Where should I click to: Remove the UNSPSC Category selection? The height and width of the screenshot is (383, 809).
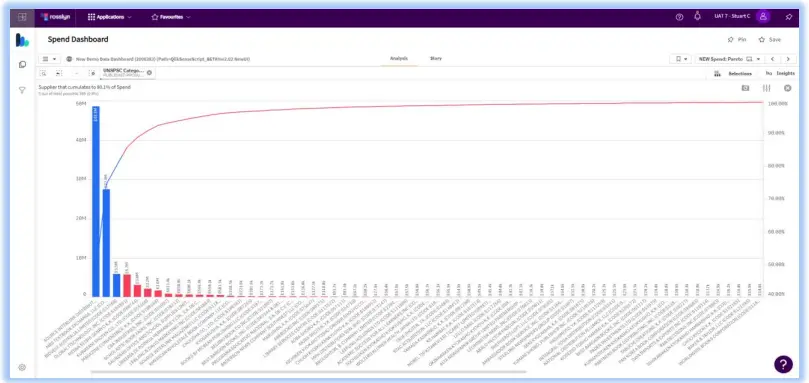tap(149, 73)
